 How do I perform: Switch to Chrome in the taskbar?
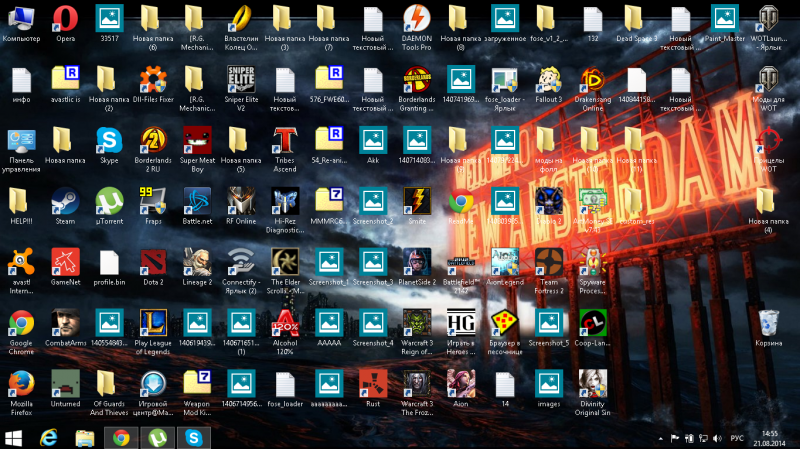(x=121, y=438)
